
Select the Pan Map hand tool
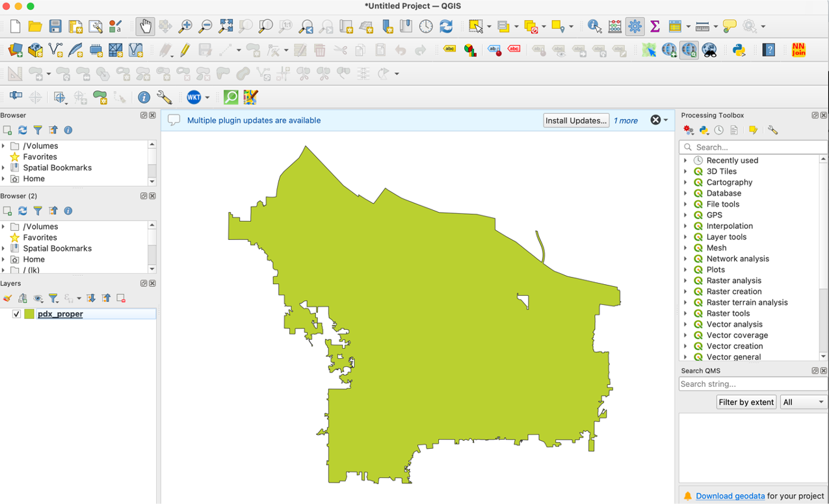tap(144, 27)
